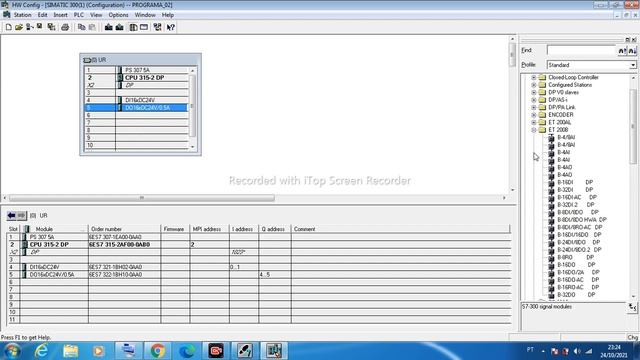Click the horizontal scrollbar of rack pane

(x=142, y=198)
